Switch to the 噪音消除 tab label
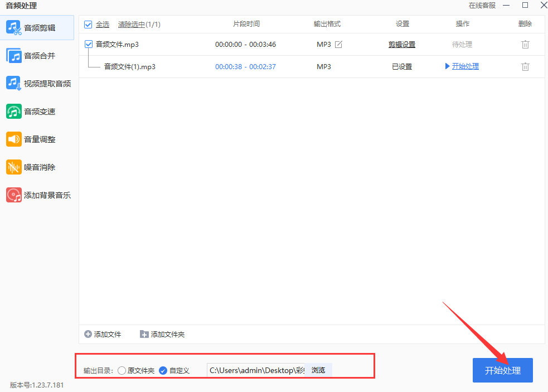The height and width of the screenshot is (392, 548). [x=40, y=167]
